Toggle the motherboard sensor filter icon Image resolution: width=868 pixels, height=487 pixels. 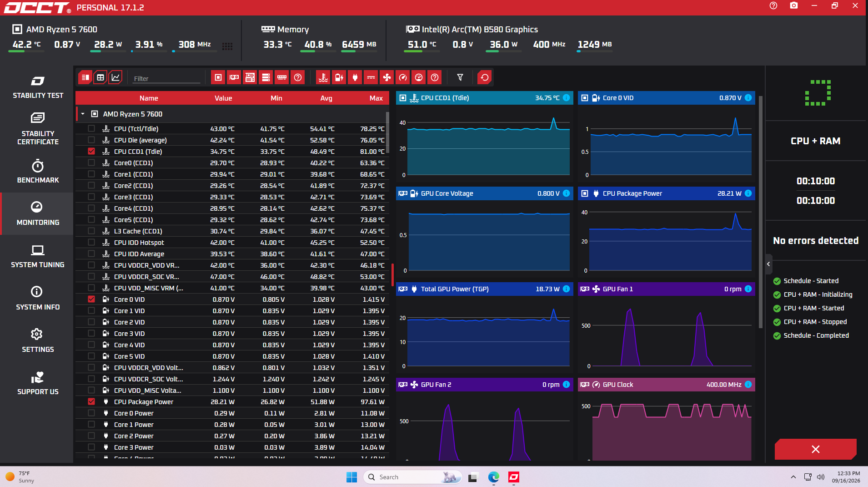tap(250, 77)
